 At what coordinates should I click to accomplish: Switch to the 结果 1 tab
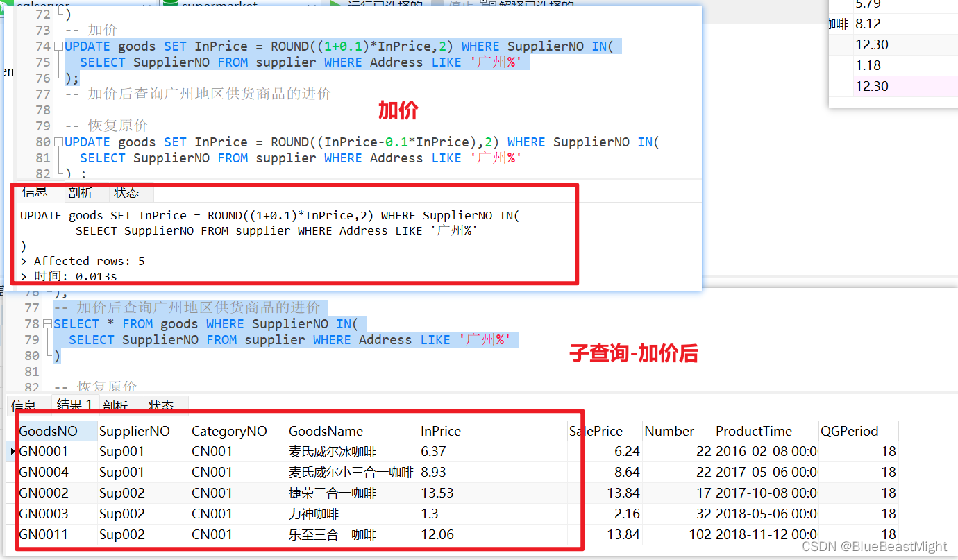[x=74, y=405]
